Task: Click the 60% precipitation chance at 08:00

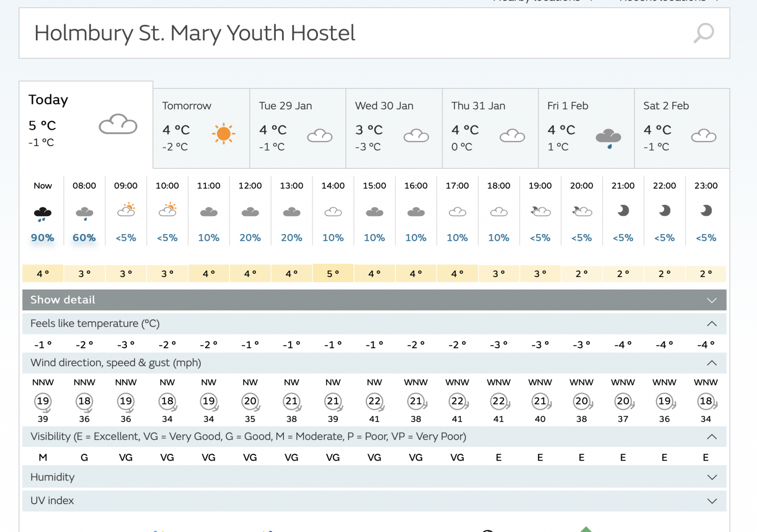Action: pos(84,238)
